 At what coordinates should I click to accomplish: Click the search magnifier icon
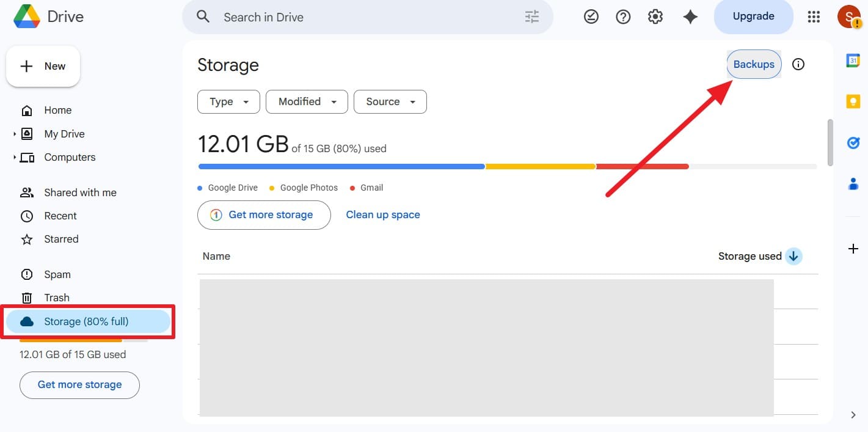203,16
